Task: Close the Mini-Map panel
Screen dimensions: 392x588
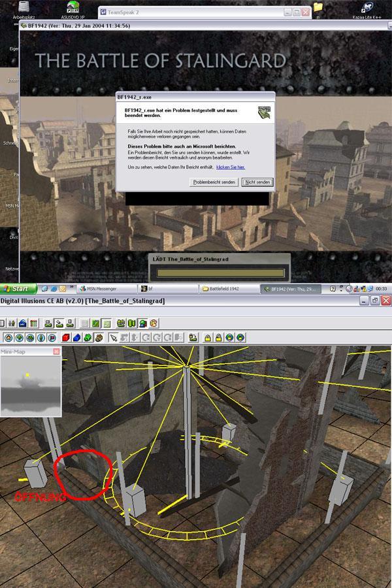Action: pos(56,351)
